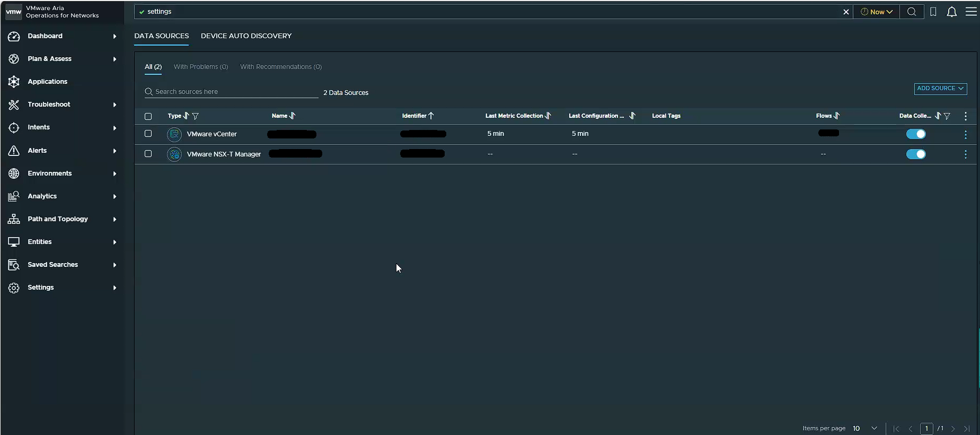The height and width of the screenshot is (435, 980).
Task: Click the Alerts warning triangle icon
Action: (x=14, y=151)
